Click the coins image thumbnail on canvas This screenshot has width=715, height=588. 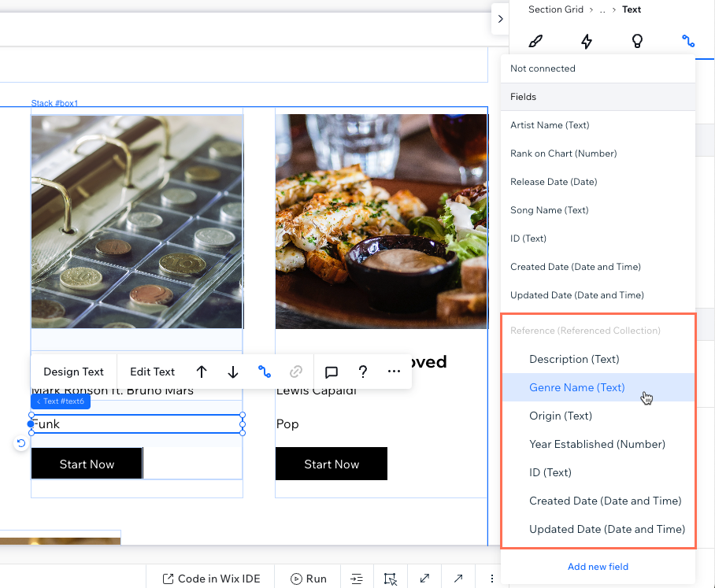pyautogui.click(x=137, y=221)
